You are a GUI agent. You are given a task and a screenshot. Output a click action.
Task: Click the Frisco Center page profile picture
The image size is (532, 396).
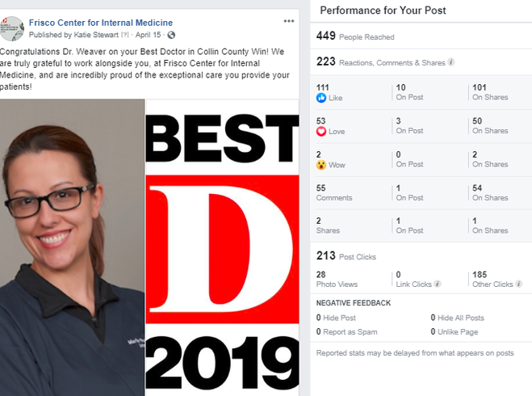(12, 28)
